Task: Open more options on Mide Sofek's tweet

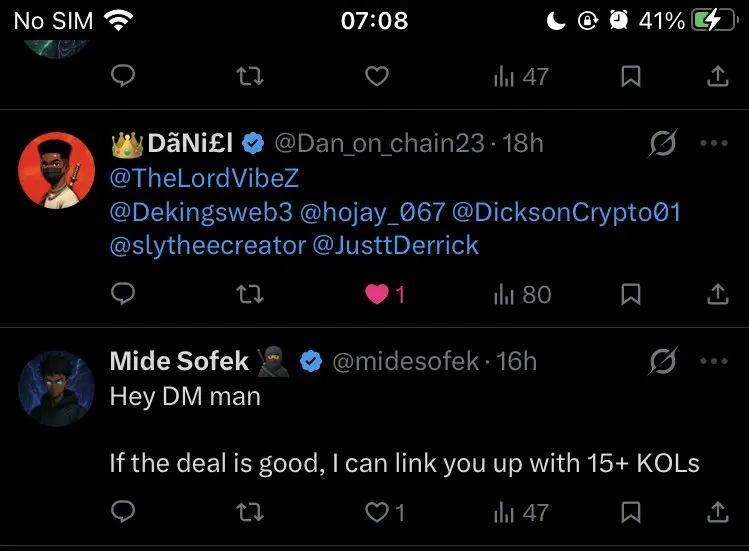Action: click(x=714, y=361)
